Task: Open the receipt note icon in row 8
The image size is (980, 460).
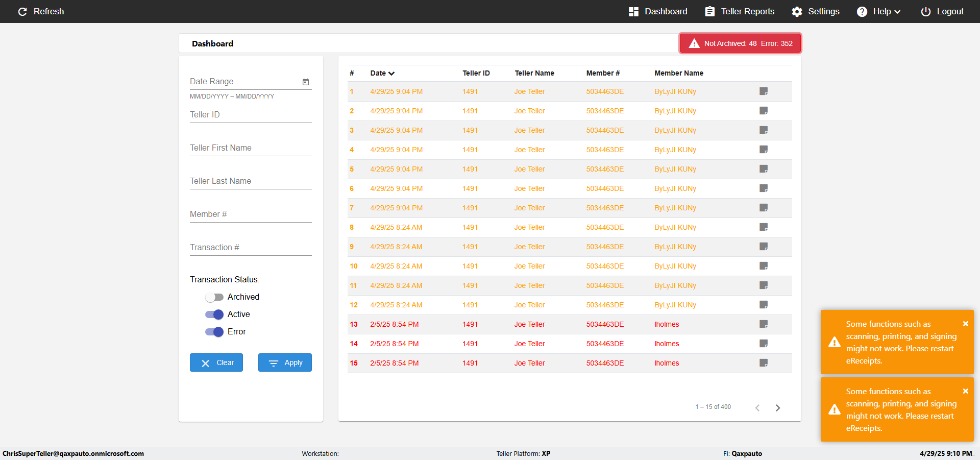Action: [x=764, y=227]
